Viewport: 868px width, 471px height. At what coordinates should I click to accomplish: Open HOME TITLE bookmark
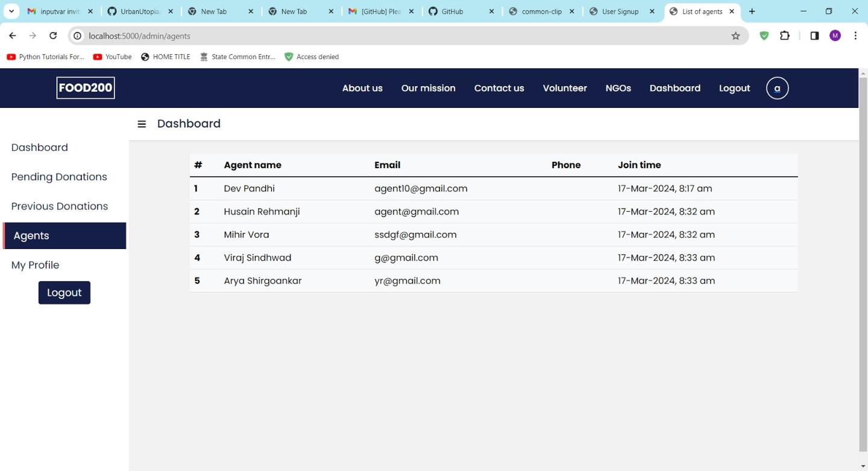pos(165,57)
